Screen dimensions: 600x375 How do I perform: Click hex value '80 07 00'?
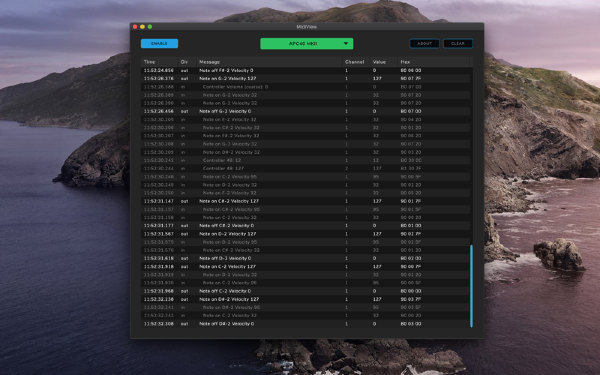(x=411, y=111)
